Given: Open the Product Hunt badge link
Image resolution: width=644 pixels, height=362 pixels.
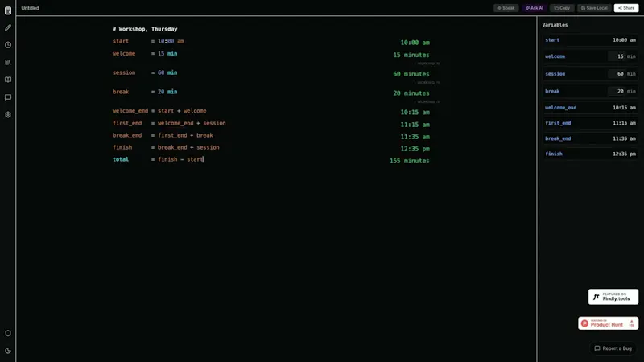Looking at the screenshot, I should [x=609, y=323].
